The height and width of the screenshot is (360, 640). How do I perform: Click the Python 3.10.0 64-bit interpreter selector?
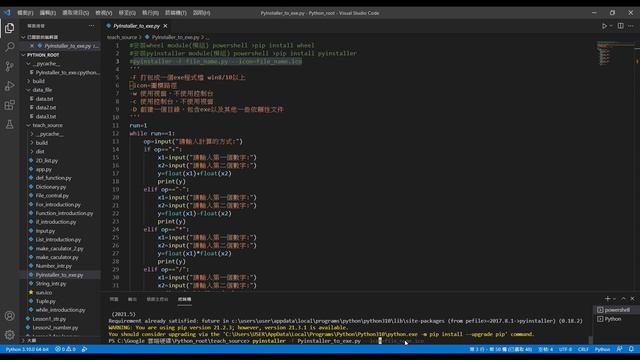[x=27, y=349]
